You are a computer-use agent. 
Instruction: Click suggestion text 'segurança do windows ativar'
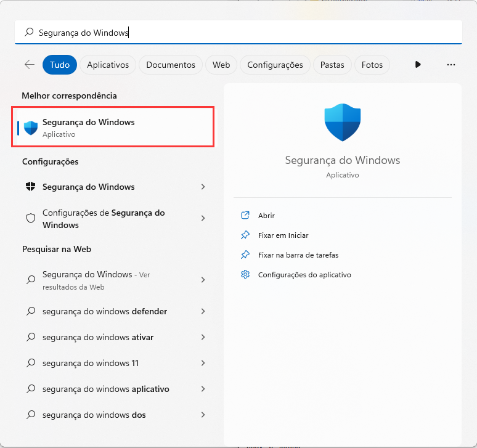tap(98, 337)
